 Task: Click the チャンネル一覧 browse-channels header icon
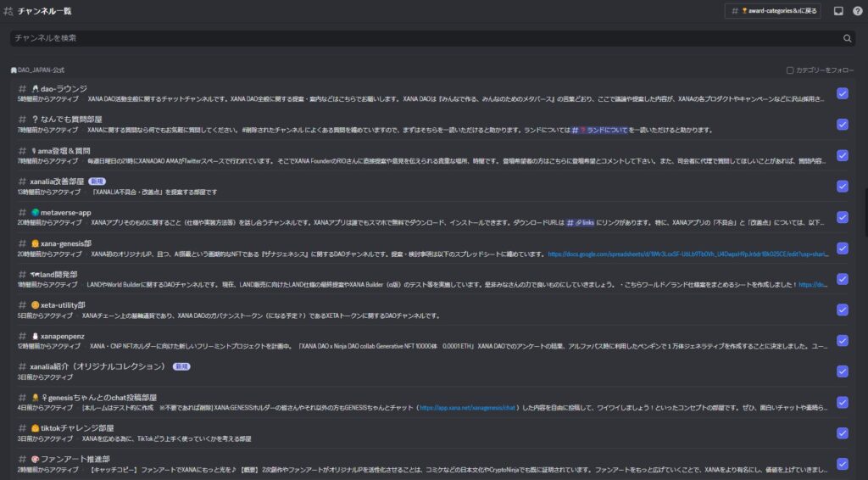click(8, 11)
